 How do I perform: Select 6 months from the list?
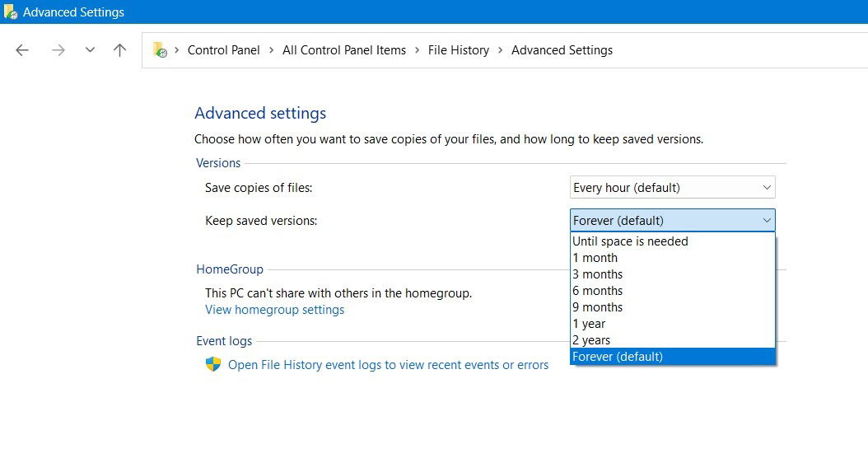pyautogui.click(x=597, y=291)
